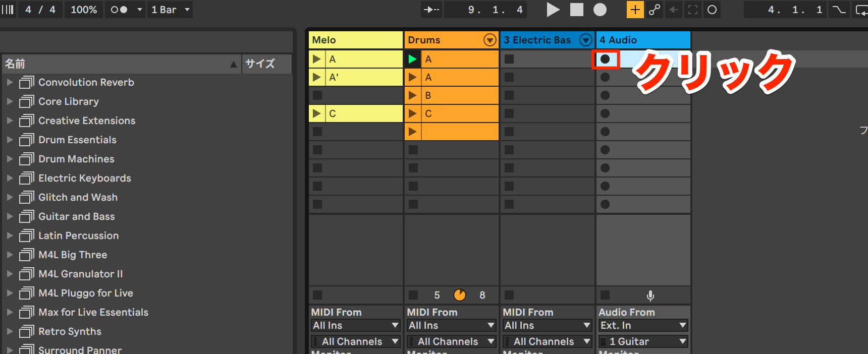Viewport: 868px width, 354px height.
Task: Expand the Latin Percussion pack
Action: point(10,235)
